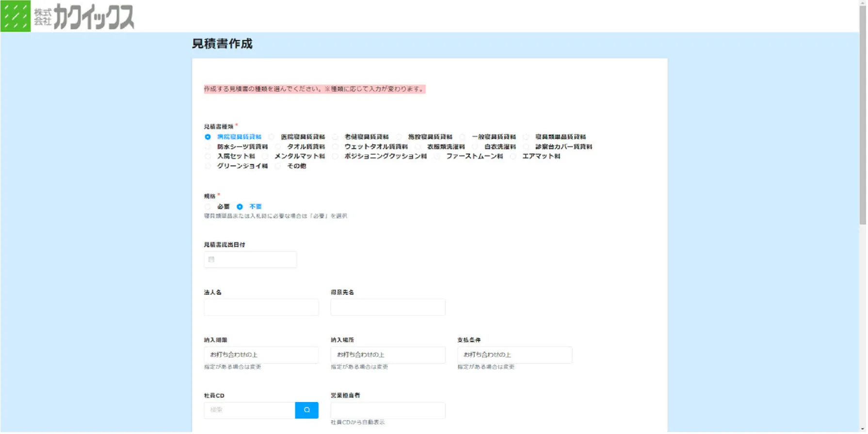
Task: Click the 社員CD search text box
Action: pyautogui.click(x=249, y=410)
